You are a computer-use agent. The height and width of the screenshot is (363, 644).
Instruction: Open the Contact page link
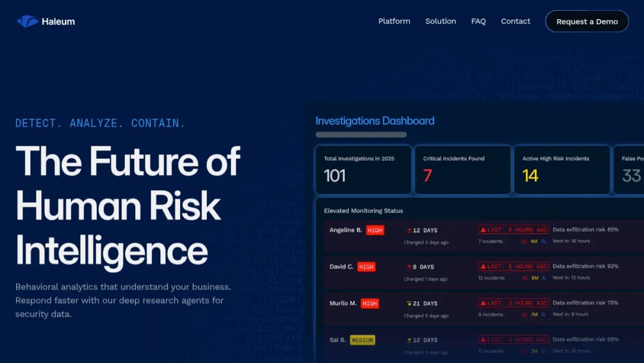[x=515, y=21]
